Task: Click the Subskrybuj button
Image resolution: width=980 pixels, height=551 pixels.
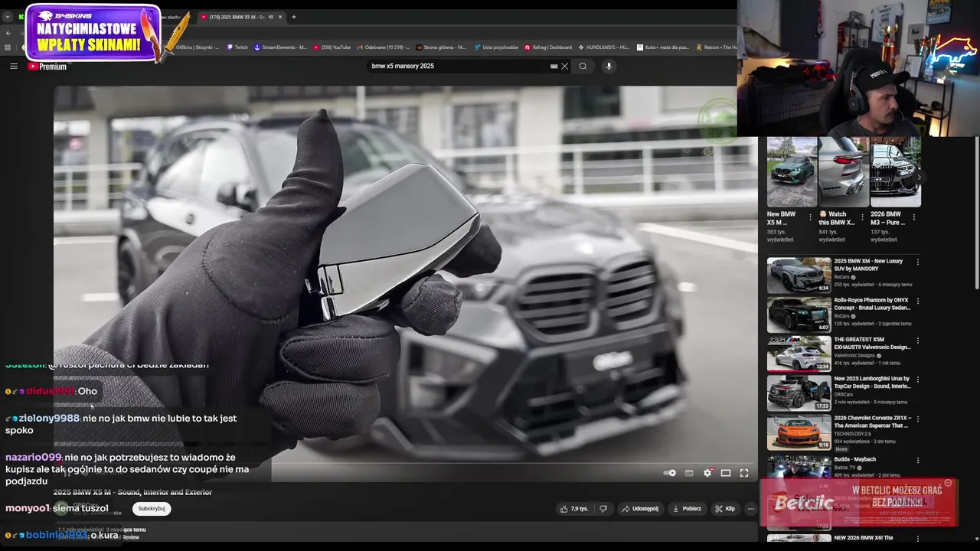Action: click(152, 509)
